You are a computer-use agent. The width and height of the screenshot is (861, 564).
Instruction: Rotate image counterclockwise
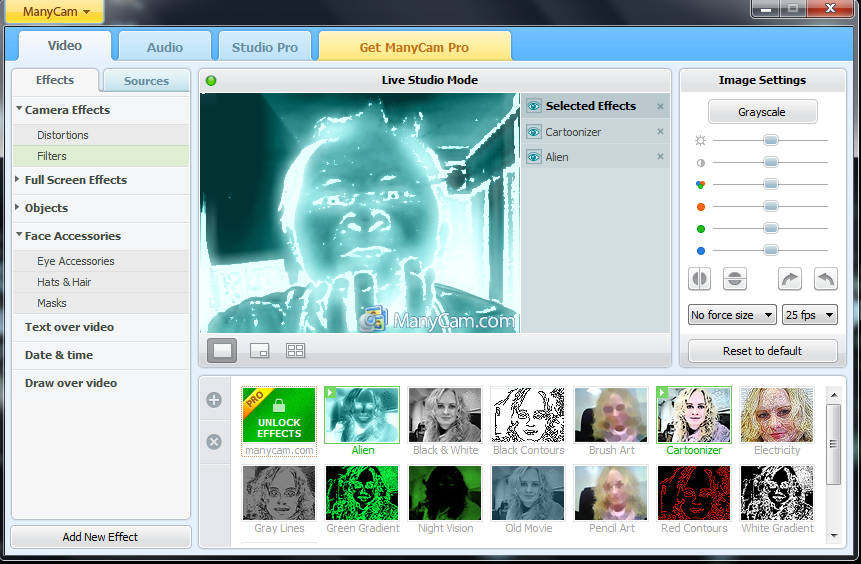click(826, 279)
